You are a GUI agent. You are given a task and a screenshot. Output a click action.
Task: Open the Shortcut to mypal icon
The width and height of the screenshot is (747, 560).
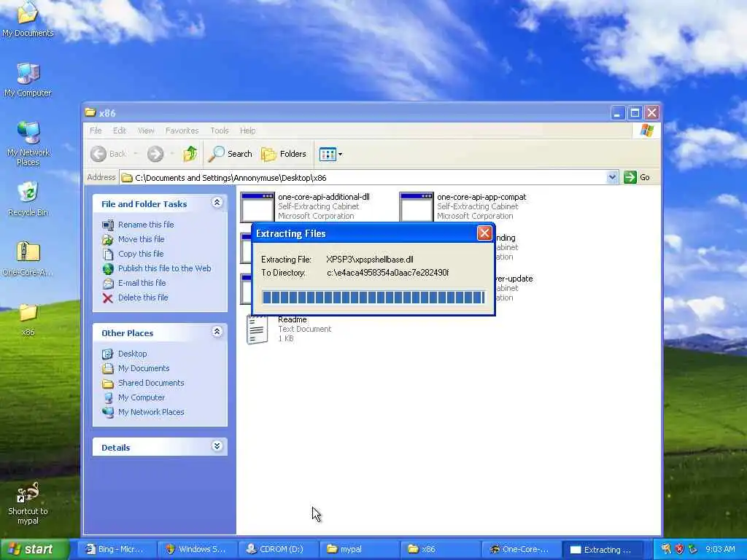coord(28,503)
